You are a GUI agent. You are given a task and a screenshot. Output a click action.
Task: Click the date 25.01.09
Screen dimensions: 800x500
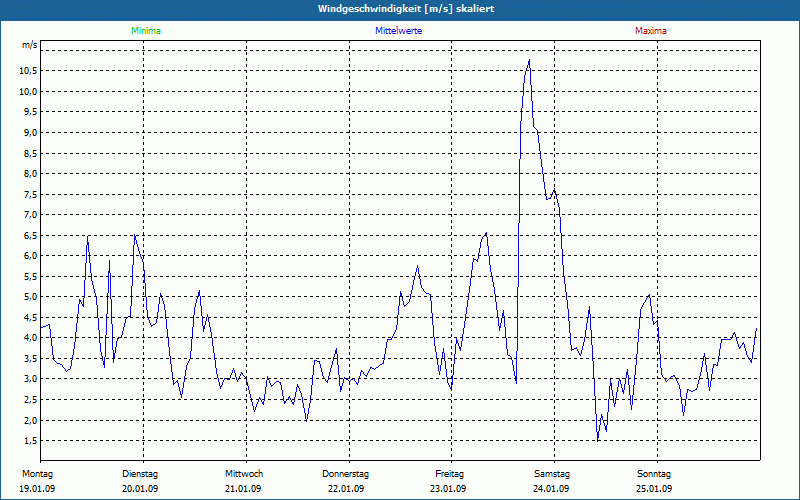tap(654, 489)
